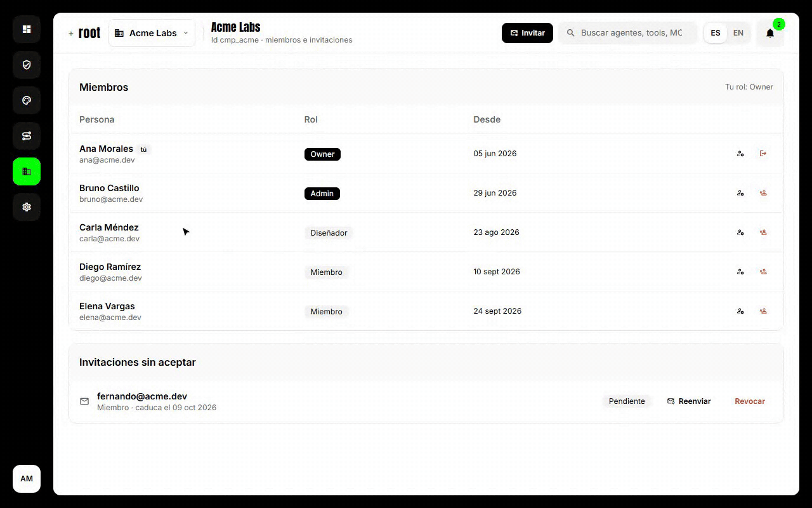The image size is (812, 508).
Task: Click the root logo
Action: point(84,33)
